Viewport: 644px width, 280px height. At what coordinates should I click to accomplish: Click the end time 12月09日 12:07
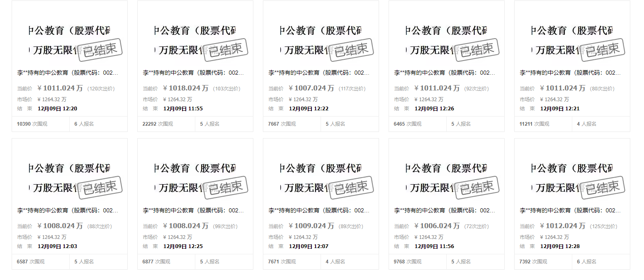tap(309, 246)
